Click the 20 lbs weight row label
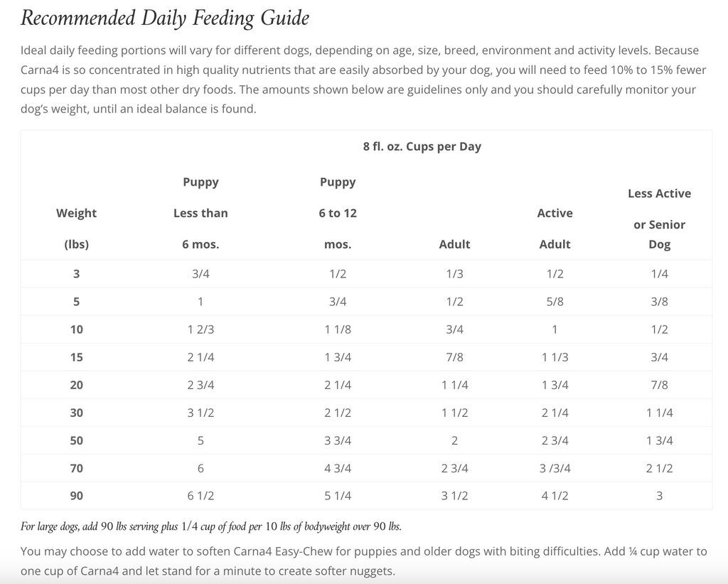The image size is (728, 584). 76,385
